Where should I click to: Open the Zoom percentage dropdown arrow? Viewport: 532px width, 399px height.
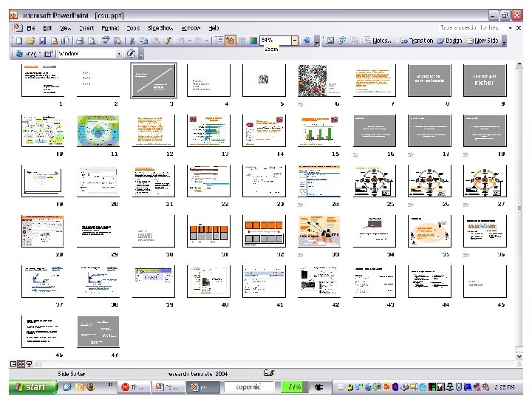coord(295,41)
